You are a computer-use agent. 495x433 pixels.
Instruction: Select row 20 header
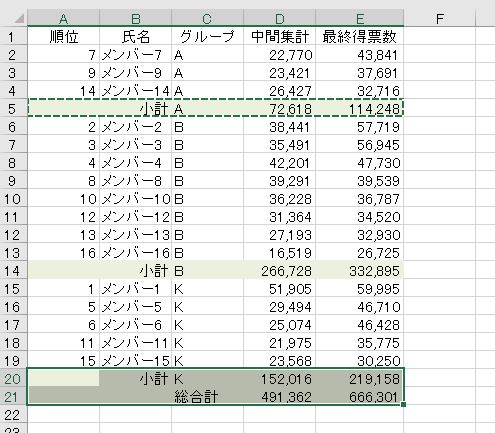coord(13,379)
